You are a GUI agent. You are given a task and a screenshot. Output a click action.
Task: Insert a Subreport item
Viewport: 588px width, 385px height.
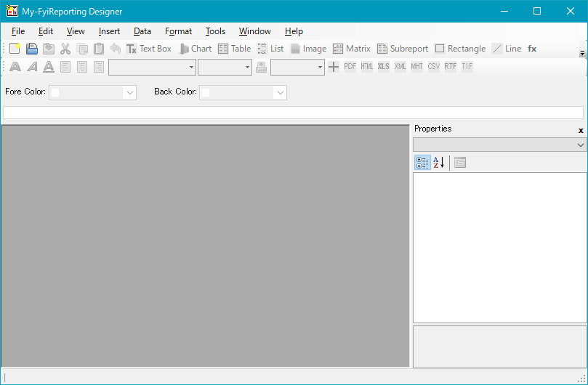(x=403, y=49)
